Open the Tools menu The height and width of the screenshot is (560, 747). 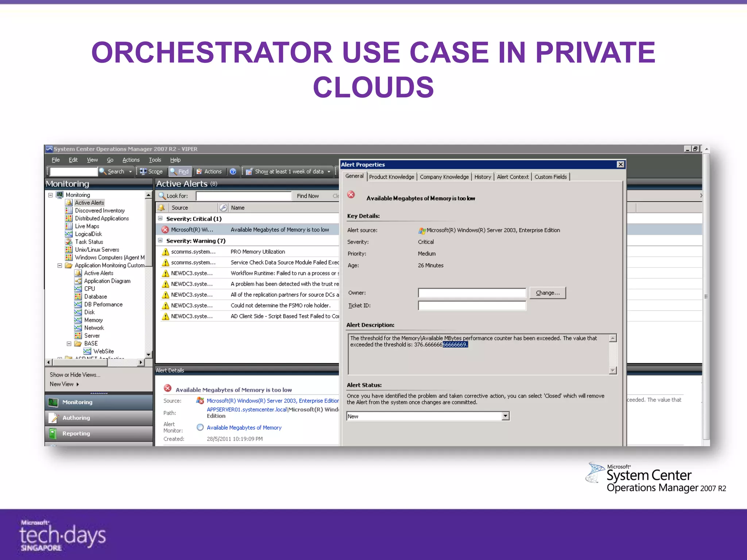point(155,160)
